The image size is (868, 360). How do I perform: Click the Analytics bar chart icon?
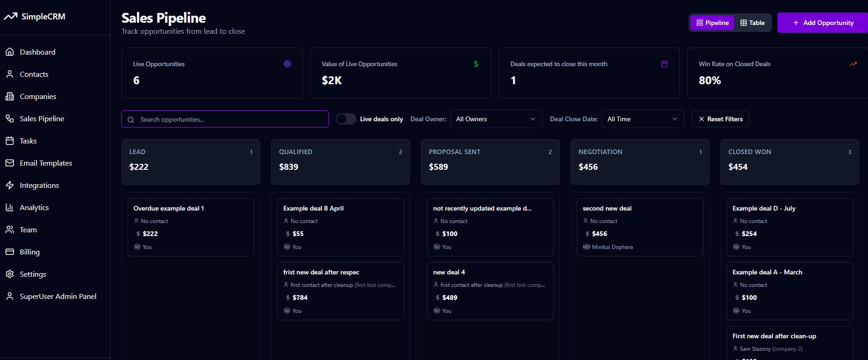pos(10,207)
